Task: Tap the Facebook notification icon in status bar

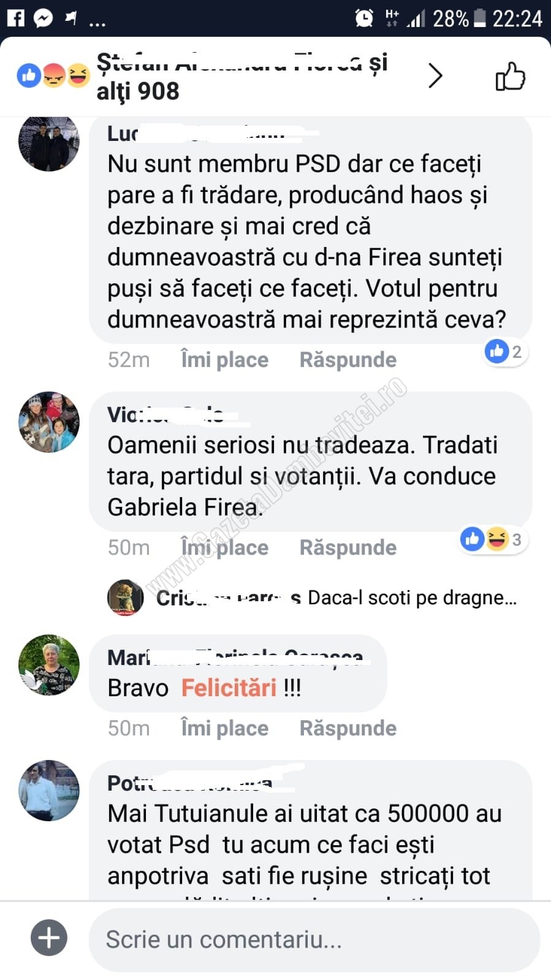Action: [15, 18]
